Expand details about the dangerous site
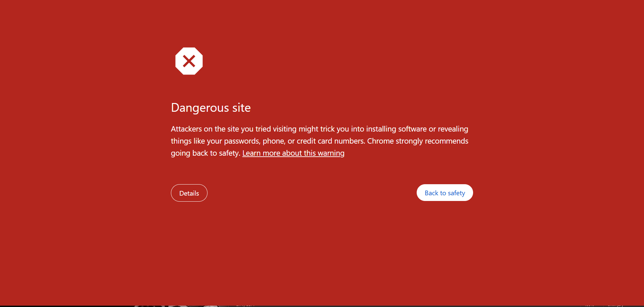The width and height of the screenshot is (644, 307). click(189, 193)
